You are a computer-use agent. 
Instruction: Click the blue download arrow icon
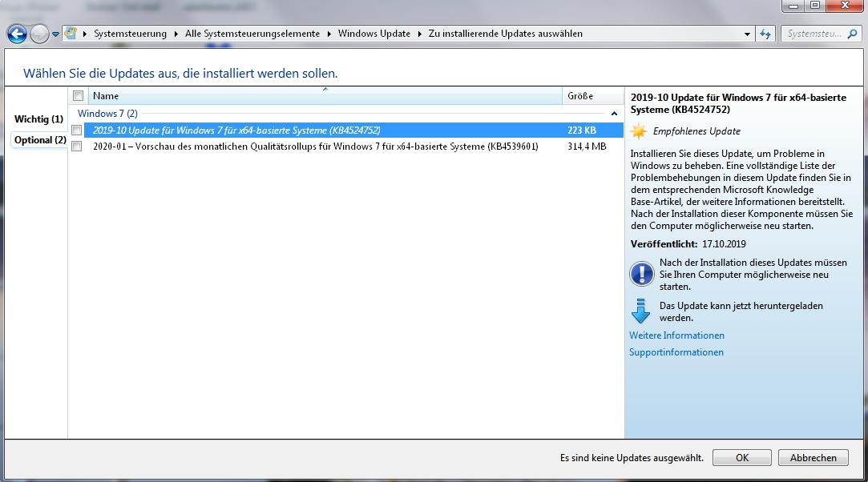point(640,311)
